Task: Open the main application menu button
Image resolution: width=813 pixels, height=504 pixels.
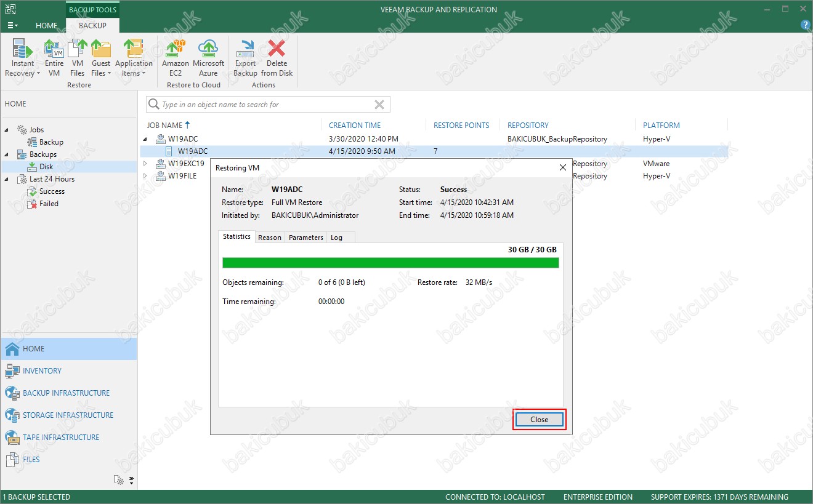Action: pos(12,25)
